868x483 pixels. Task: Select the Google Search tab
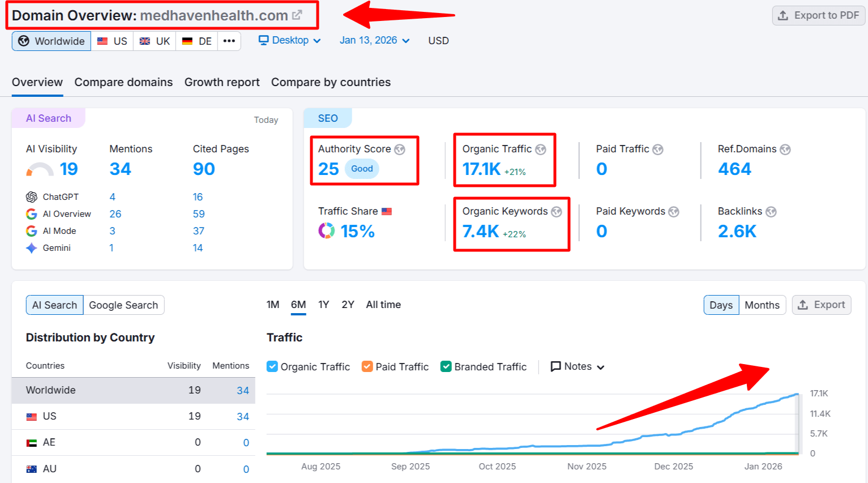(x=123, y=305)
